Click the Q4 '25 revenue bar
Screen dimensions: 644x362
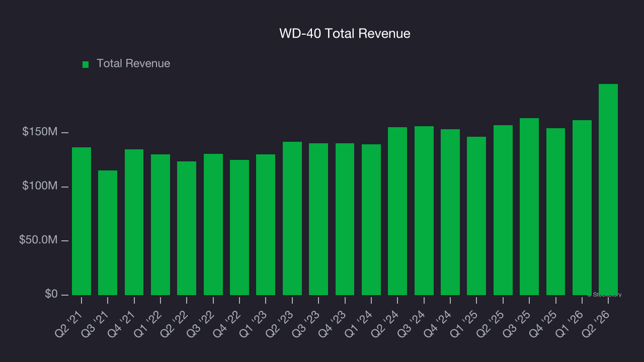click(556, 212)
